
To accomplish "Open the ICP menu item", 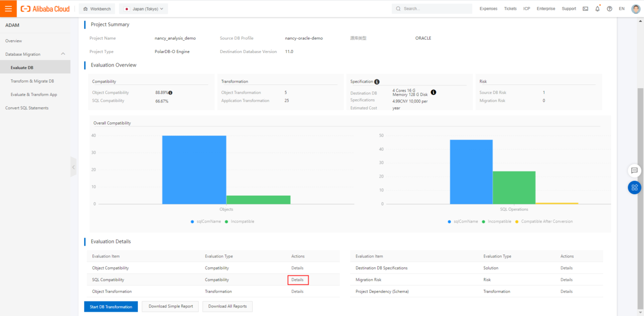I will pos(527,9).
